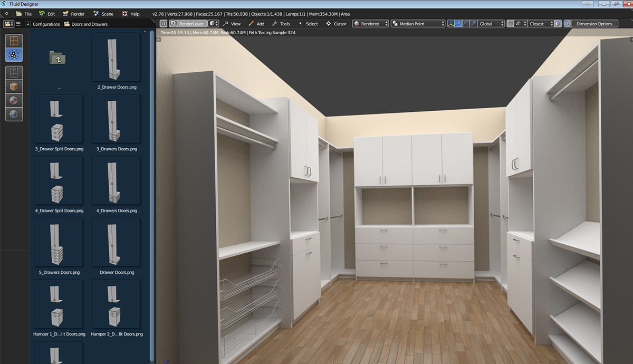Open the library category folder selector
This screenshot has height=364, width=633.
tap(8, 24)
